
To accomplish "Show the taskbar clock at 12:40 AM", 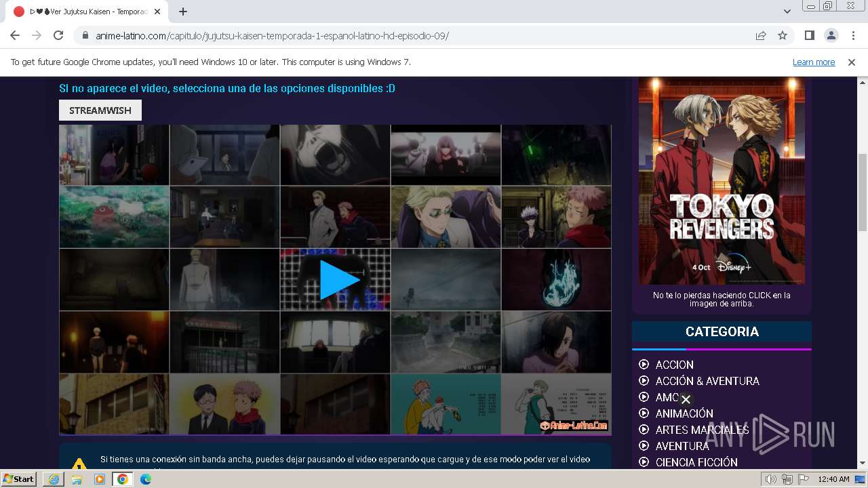I will coord(833,479).
